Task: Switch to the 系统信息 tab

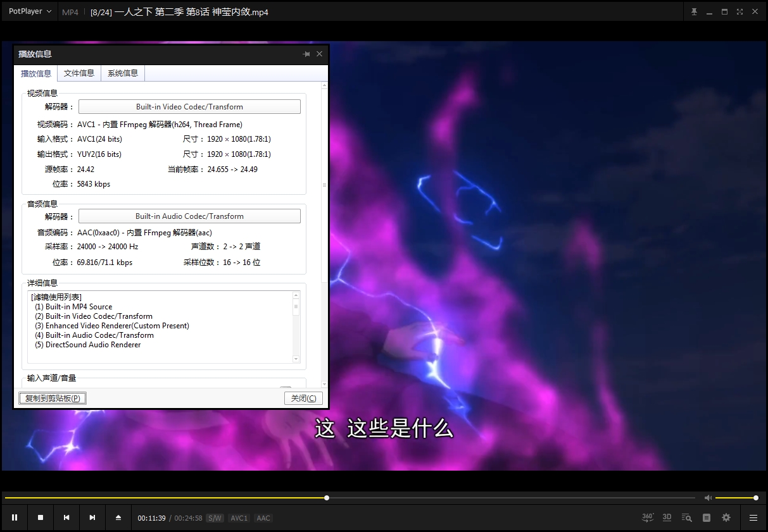Action: click(x=123, y=73)
